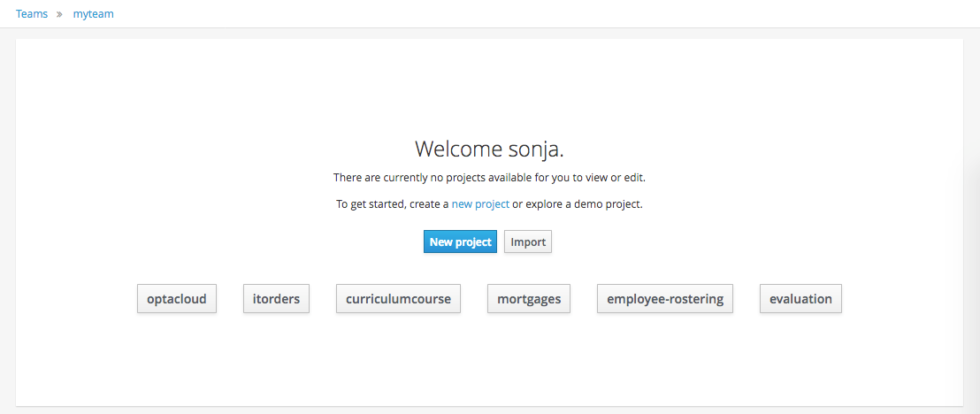
Task: Open the Teams breadcrumb link
Action: (x=32, y=14)
